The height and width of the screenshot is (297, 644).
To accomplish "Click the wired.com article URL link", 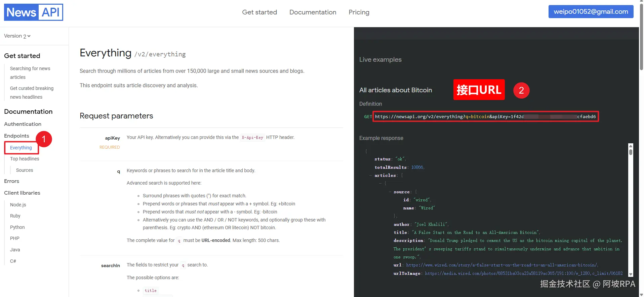I will tap(501, 265).
